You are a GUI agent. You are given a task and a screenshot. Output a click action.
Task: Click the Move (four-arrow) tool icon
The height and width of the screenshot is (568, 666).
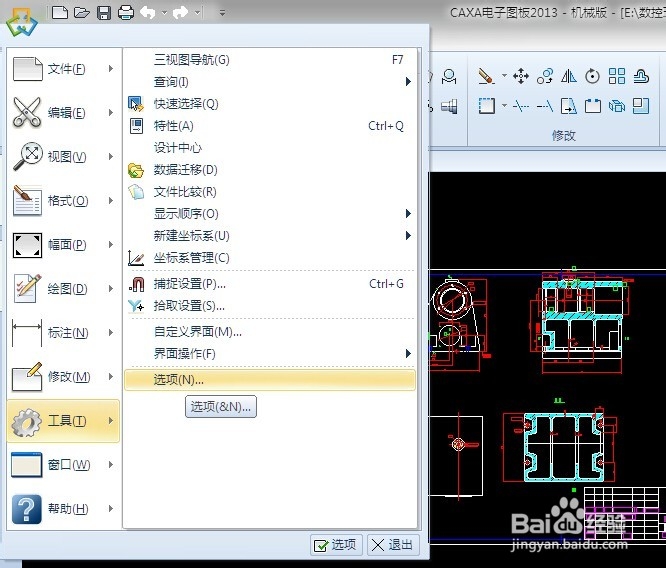[x=521, y=76]
